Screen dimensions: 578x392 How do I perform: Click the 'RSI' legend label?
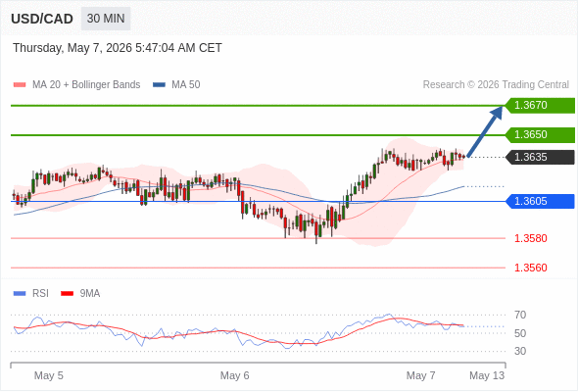[x=40, y=294]
